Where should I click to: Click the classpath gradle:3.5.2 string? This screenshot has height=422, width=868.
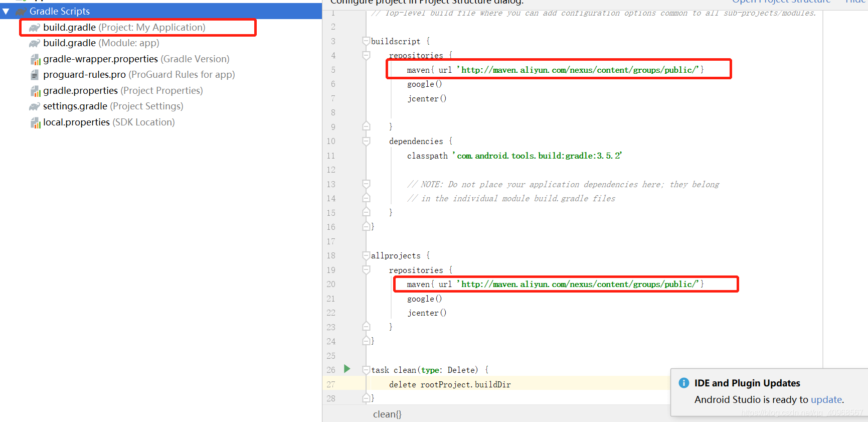pos(537,156)
